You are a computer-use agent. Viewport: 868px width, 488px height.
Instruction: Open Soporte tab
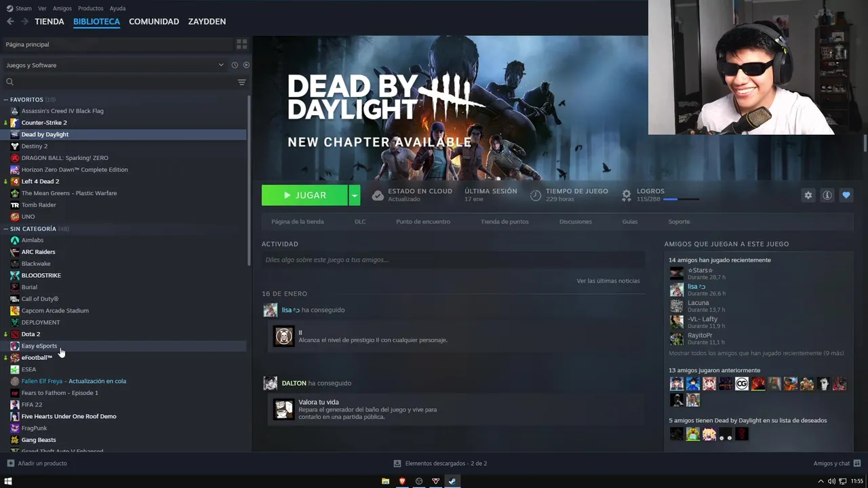679,222
